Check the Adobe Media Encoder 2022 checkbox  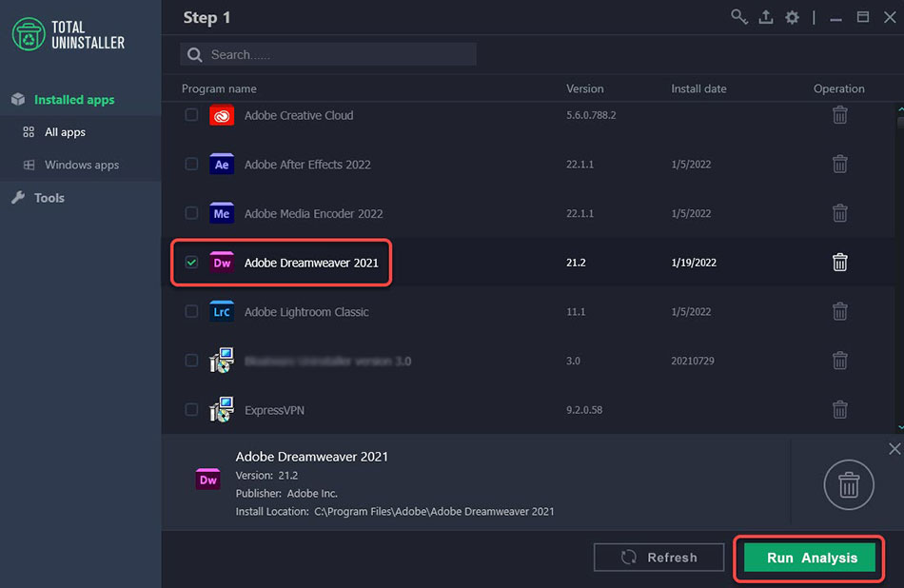191,213
